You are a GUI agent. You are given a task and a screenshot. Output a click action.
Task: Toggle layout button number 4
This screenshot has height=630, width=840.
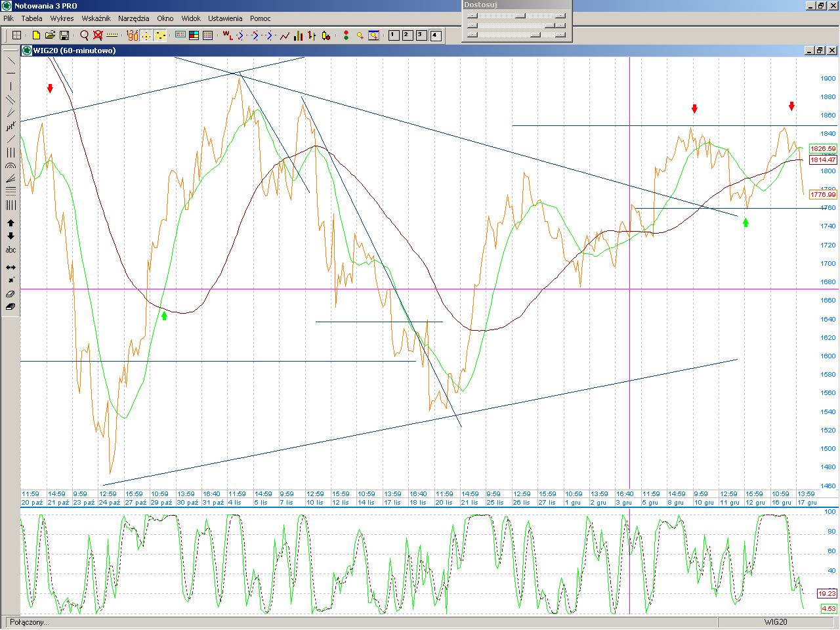[x=436, y=35]
